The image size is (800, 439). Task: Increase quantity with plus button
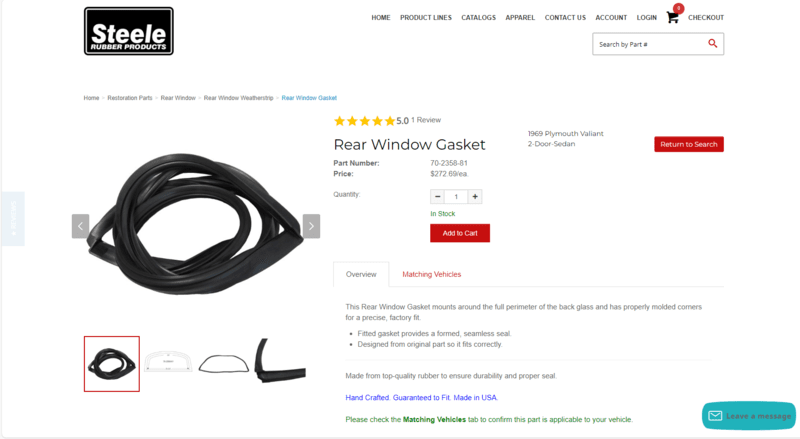click(x=475, y=197)
